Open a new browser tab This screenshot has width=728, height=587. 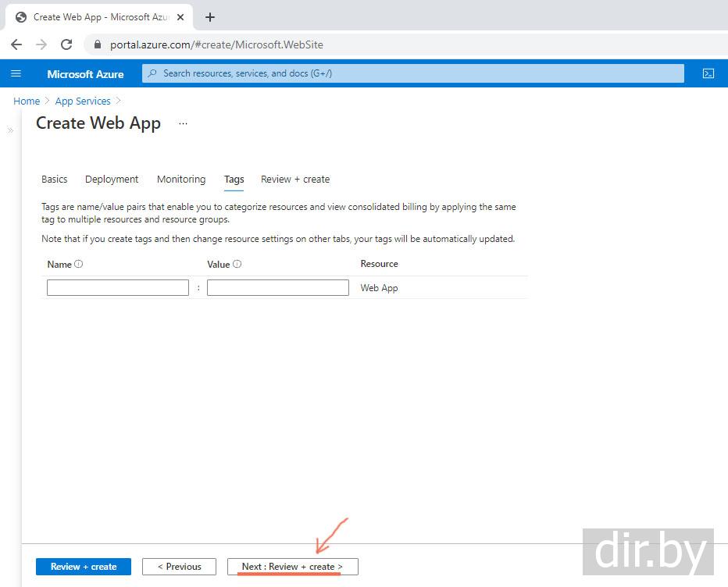[x=210, y=16]
